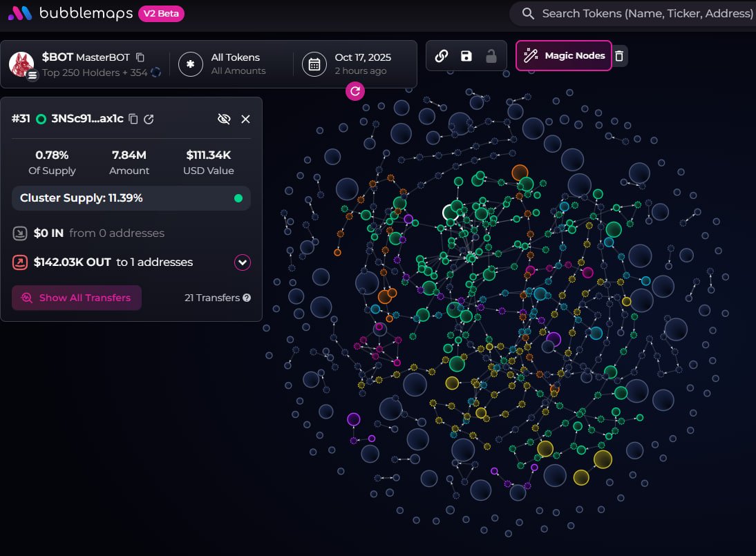This screenshot has height=556, width=756.
Task: Click the Cluster Supply 11.39% bar
Action: pyautogui.click(x=131, y=198)
